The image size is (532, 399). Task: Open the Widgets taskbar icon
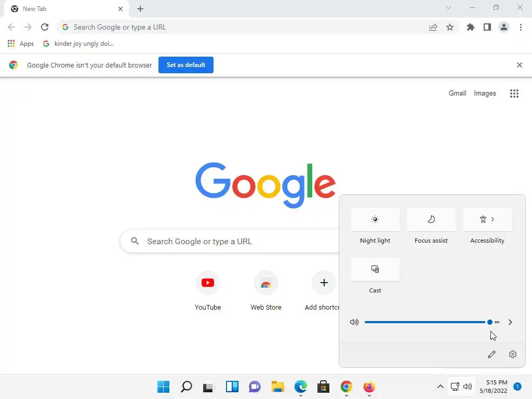[x=232, y=387]
